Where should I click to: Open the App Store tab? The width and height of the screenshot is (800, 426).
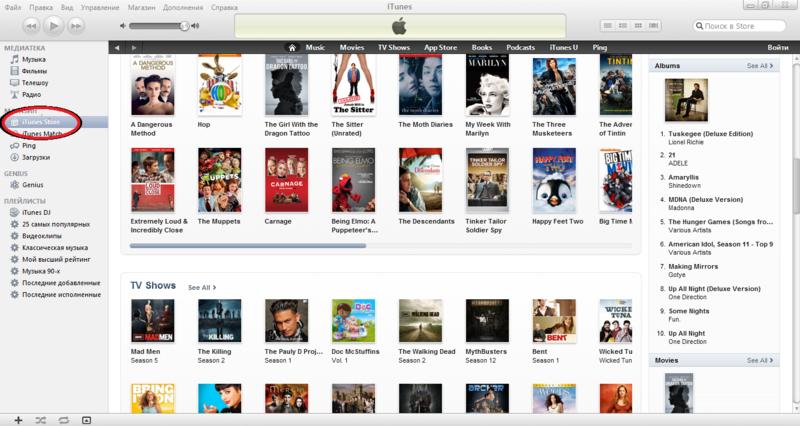[440, 47]
